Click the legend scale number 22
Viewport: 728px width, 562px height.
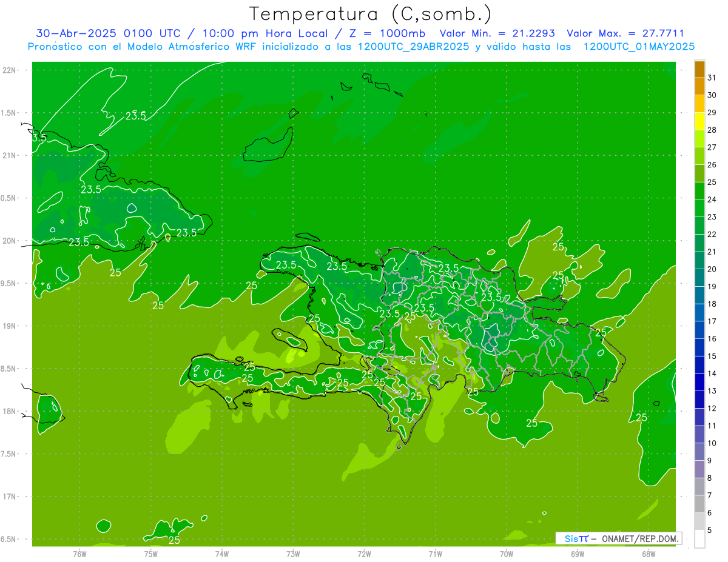pyautogui.click(x=712, y=234)
